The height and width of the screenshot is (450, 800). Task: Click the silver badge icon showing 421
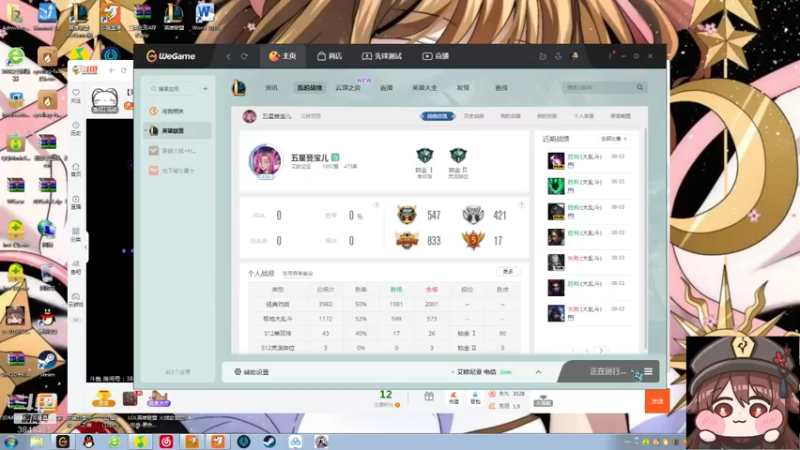point(473,215)
